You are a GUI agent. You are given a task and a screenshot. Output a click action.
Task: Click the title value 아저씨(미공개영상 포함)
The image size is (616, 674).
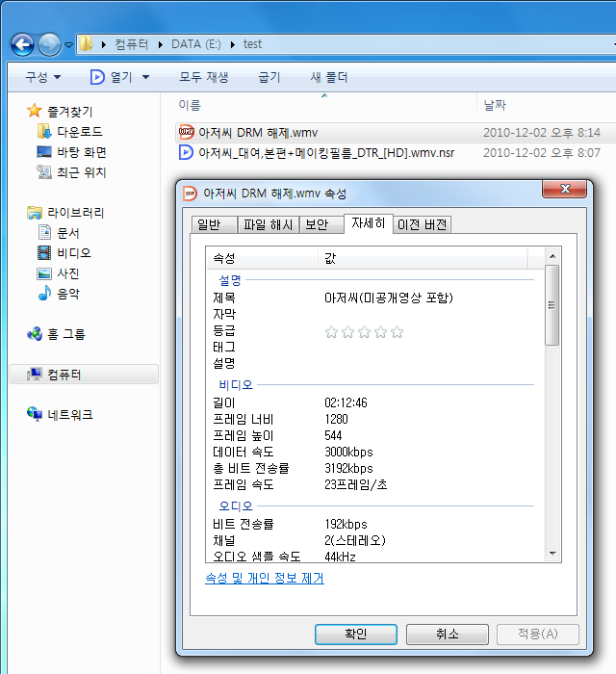389,298
